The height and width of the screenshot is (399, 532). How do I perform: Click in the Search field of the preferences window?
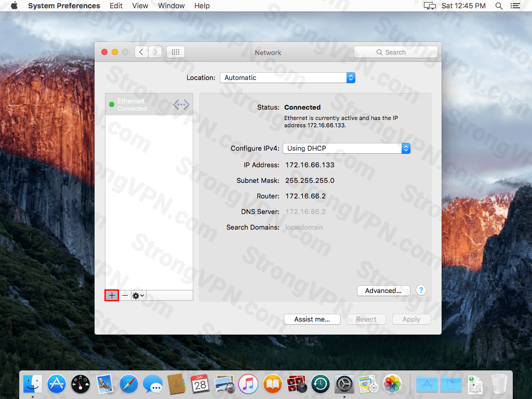pos(396,52)
